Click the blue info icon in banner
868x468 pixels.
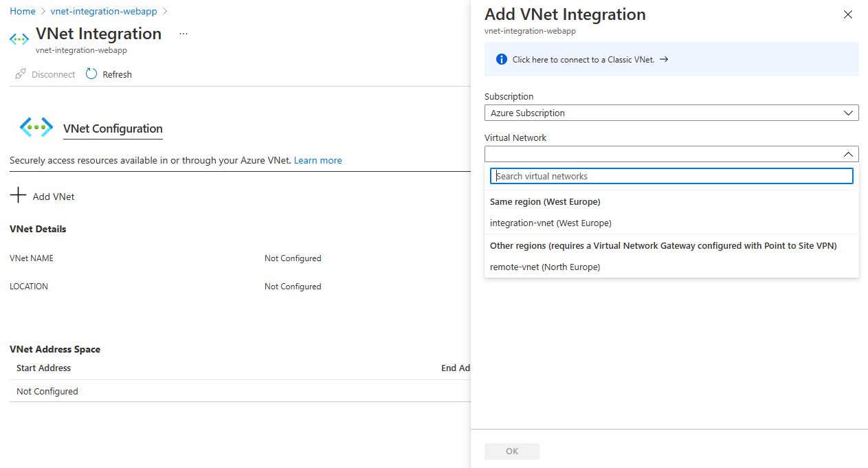pyautogui.click(x=502, y=60)
